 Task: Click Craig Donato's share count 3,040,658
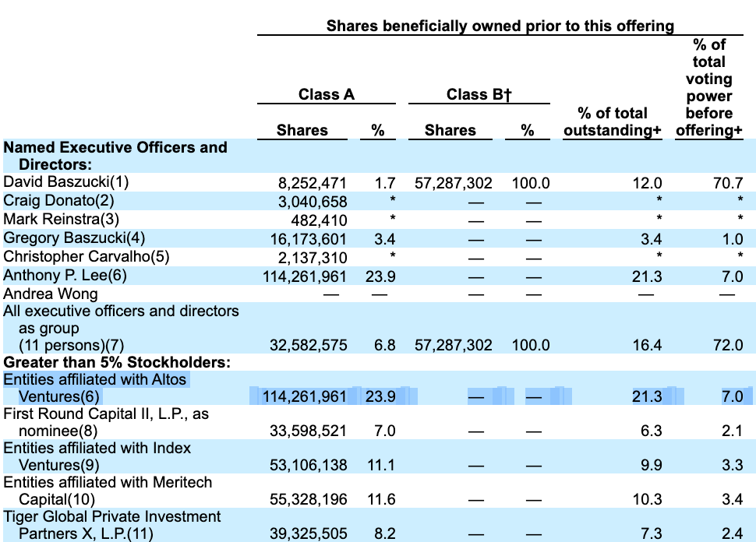312,202
